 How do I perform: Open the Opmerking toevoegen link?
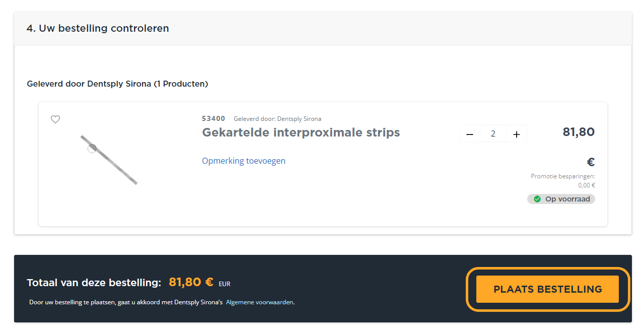pos(244,161)
